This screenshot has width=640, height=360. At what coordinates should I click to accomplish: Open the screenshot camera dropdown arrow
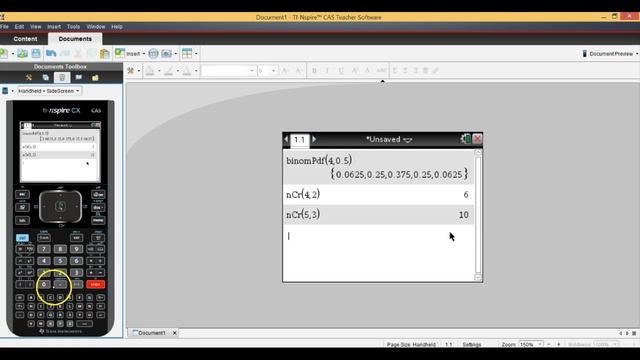(x=176, y=54)
